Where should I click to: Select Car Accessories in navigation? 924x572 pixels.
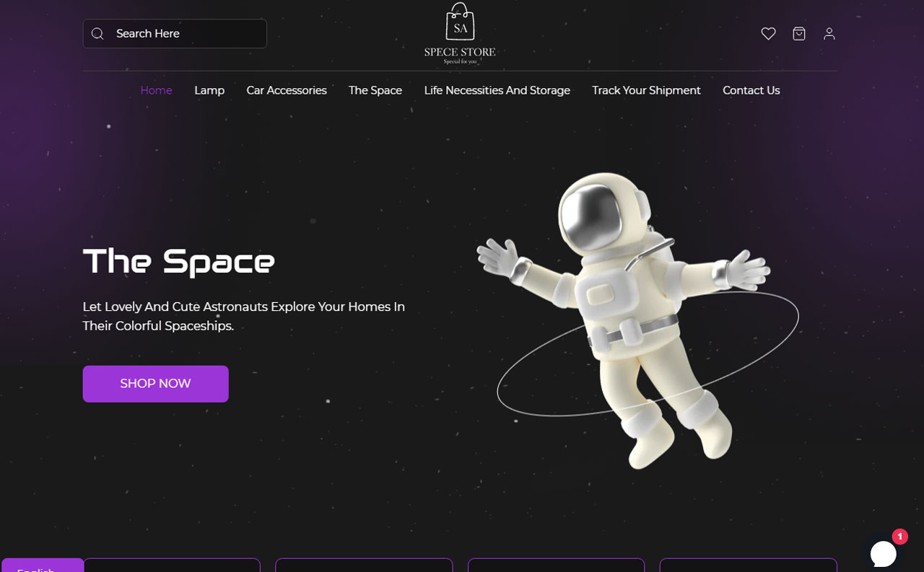click(x=287, y=90)
